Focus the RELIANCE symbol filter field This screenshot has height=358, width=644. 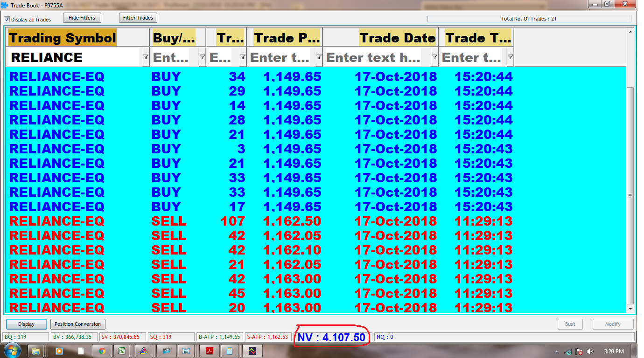click(75, 57)
